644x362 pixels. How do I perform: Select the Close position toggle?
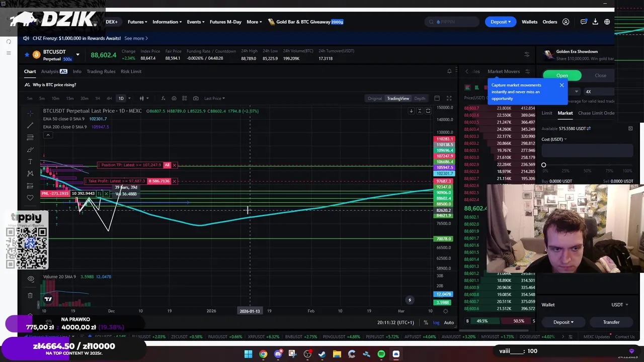point(600,75)
